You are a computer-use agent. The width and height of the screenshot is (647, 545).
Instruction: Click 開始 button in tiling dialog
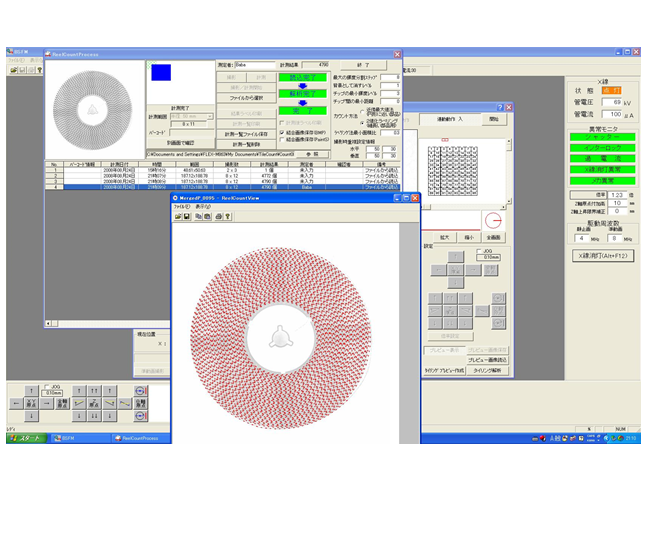[494, 119]
